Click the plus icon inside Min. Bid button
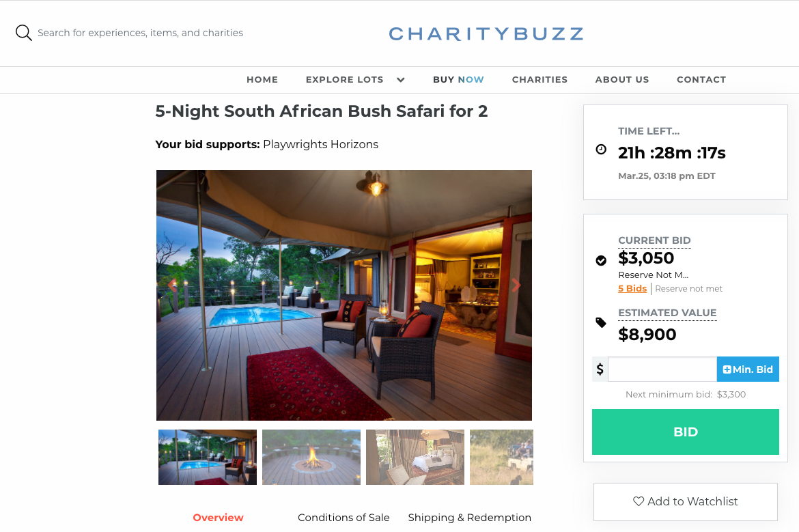The width and height of the screenshot is (799, 532). 727,369
